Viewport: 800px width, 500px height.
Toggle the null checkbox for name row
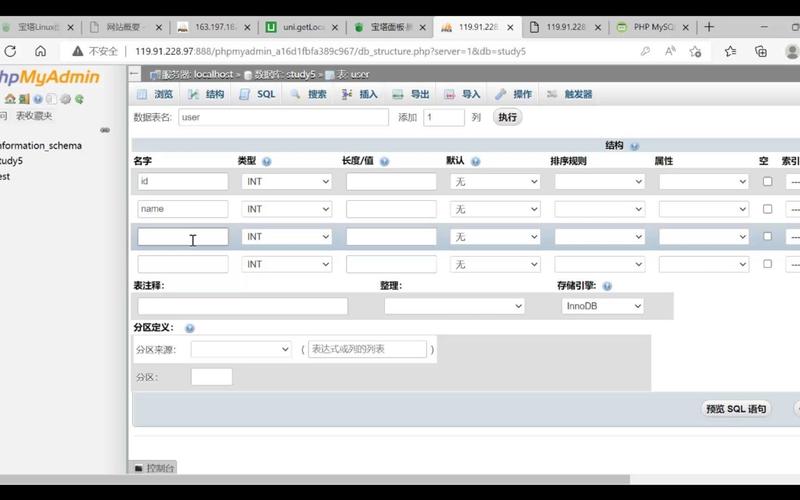click(x=767, y=209)
